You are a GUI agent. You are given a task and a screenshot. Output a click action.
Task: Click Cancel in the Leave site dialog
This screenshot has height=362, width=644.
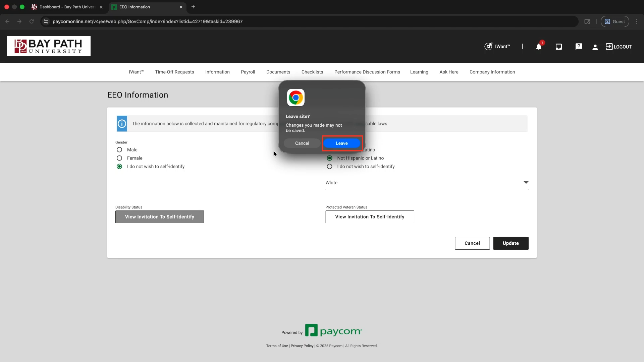pyautogui.click(x=302, y=143)
